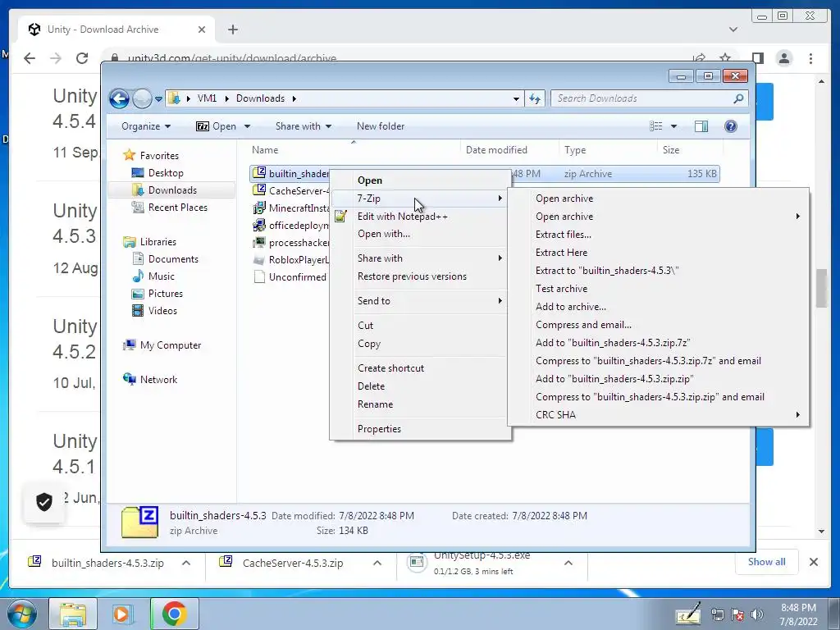Expand the UnitySetup-4.5.3.exe download chevron
The width and height of the screenshot is (840, 630).
click(568, 563)
